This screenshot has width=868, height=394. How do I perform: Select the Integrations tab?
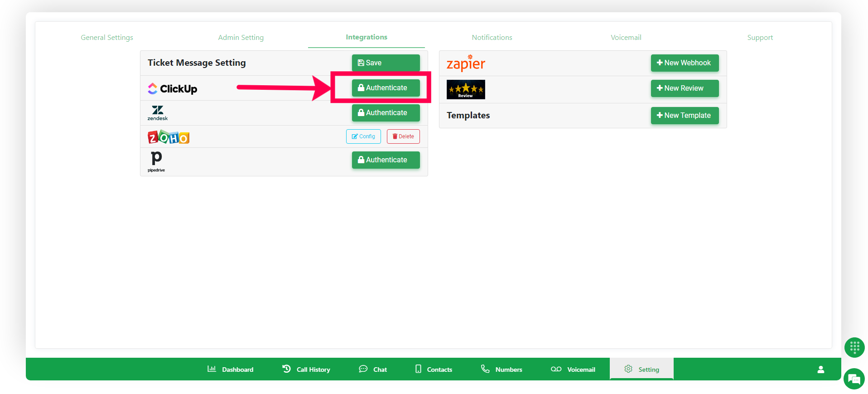[366, 37]
